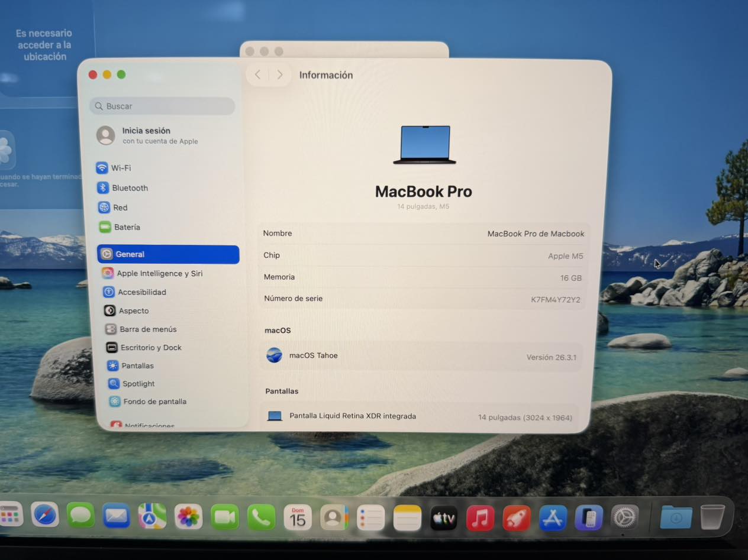The width and height of the screenshot is (748, 560).
Task: Select Escritorio y Dock settings
Action: (x=150, y=347)
